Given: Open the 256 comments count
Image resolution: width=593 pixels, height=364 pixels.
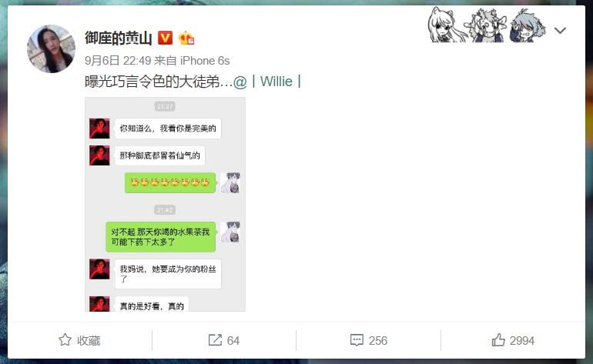Looking at the screenshot, I should [378, 341].
